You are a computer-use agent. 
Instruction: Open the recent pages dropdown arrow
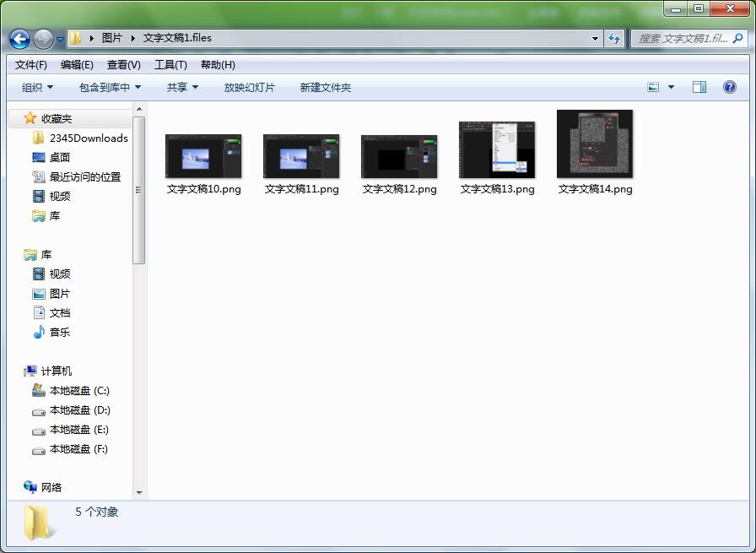click(x=60, y=40)
